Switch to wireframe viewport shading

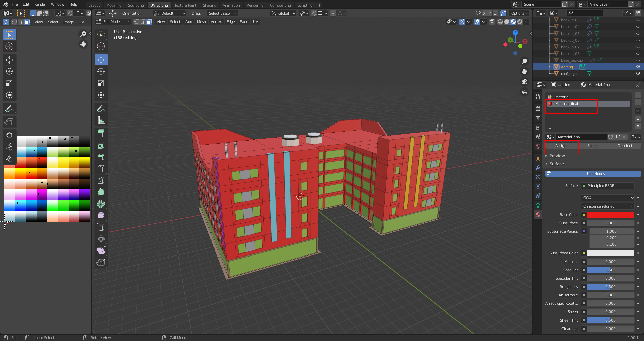click(x=500, y=22)
